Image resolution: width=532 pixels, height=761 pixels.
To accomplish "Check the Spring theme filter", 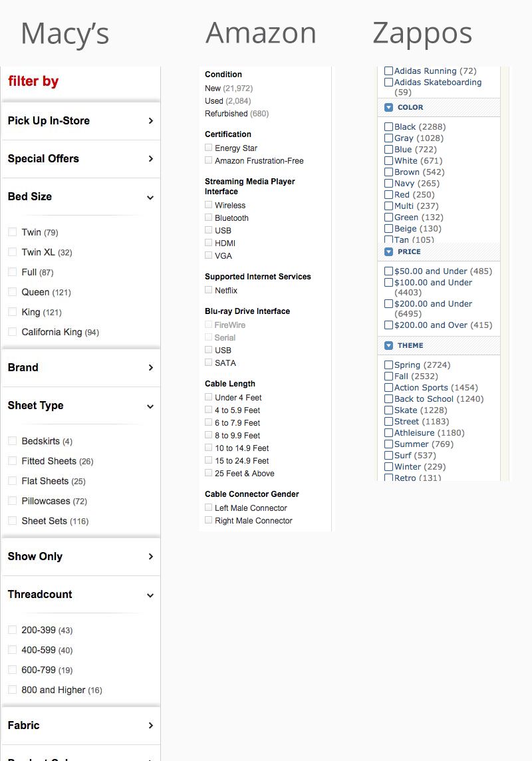I will (388, 365).
